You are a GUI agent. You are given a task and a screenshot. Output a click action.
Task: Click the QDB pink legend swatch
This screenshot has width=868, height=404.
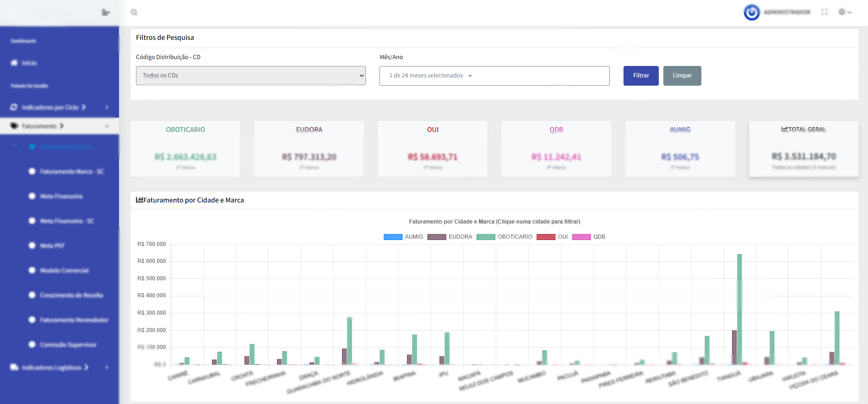[581, 237]
